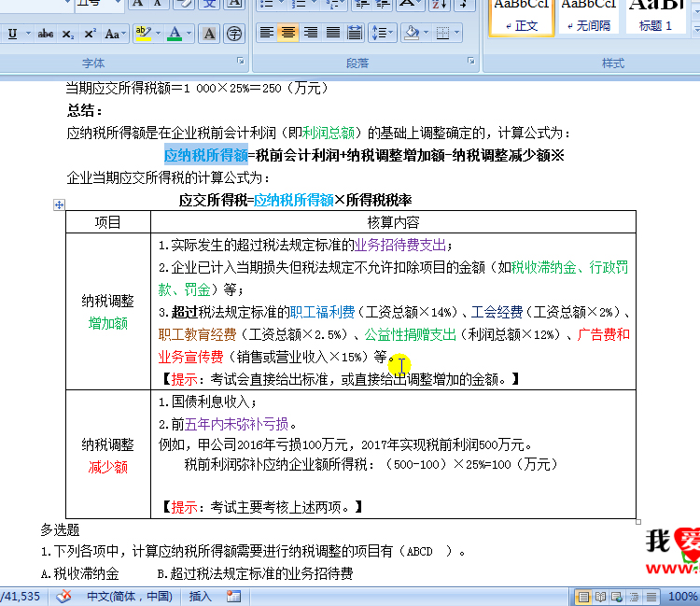Select the 无间隔 style
This screenshot has width=700, height=606.
click(x=588, y=17)
